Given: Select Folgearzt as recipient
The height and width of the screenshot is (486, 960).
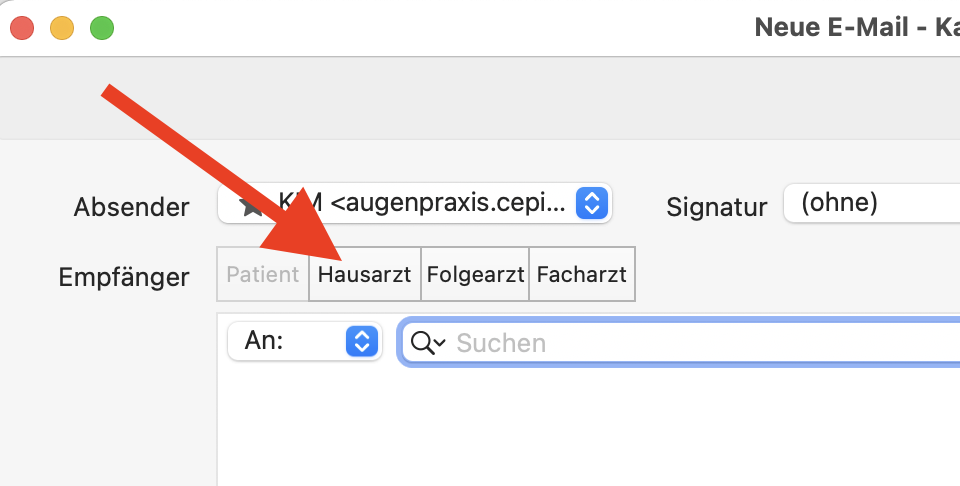Looking at the screenshot, I should point(475,274).
